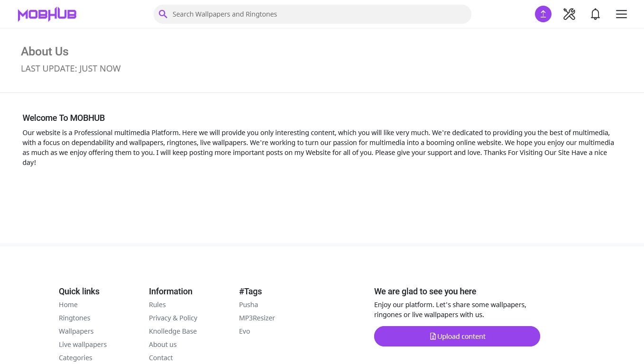This screenshot has width=644, height=364.
Task: Open the About us footer link
Action: click(163, 345)
